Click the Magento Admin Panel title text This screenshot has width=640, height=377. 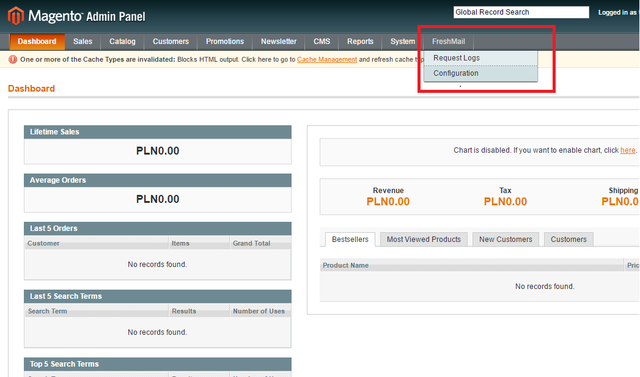87,16
